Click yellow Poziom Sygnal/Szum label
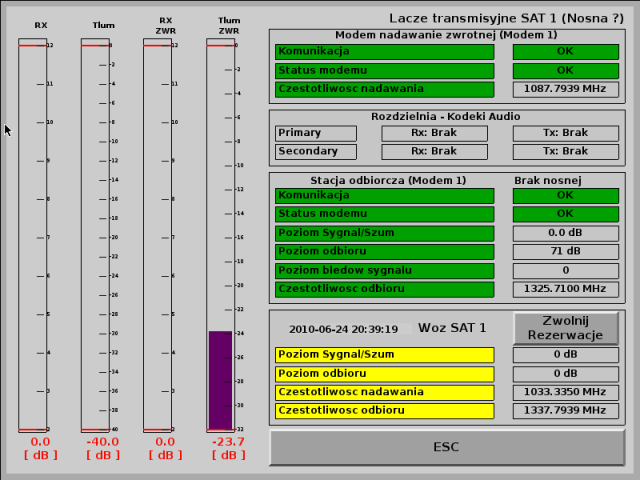This screenshot has height=480, width=640. [x=384, y=355]
